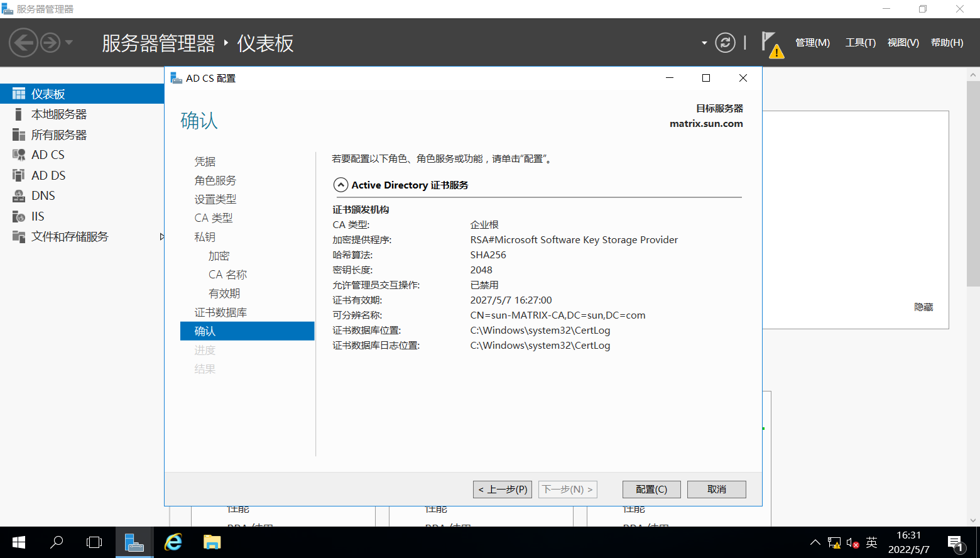Launch Internet Explorer from the taskbar
Viewport: 980px width, 558px height.
tap(173, 542)
